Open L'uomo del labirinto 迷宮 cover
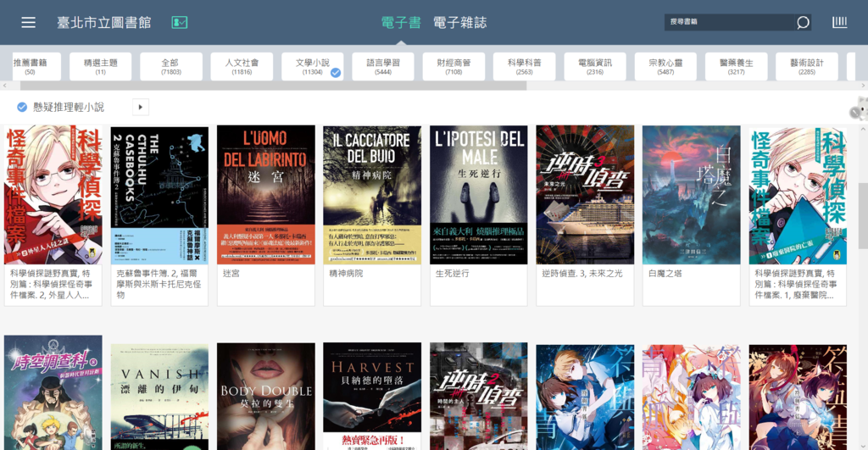Screen dimensions: 868x450 [265, 194]
